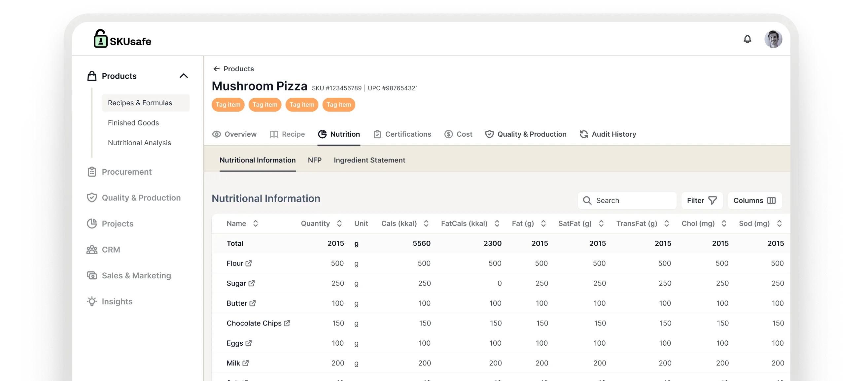Open Nutritional Analysis
The width and height of the screenshot is (868, 381).
point(139,143)
